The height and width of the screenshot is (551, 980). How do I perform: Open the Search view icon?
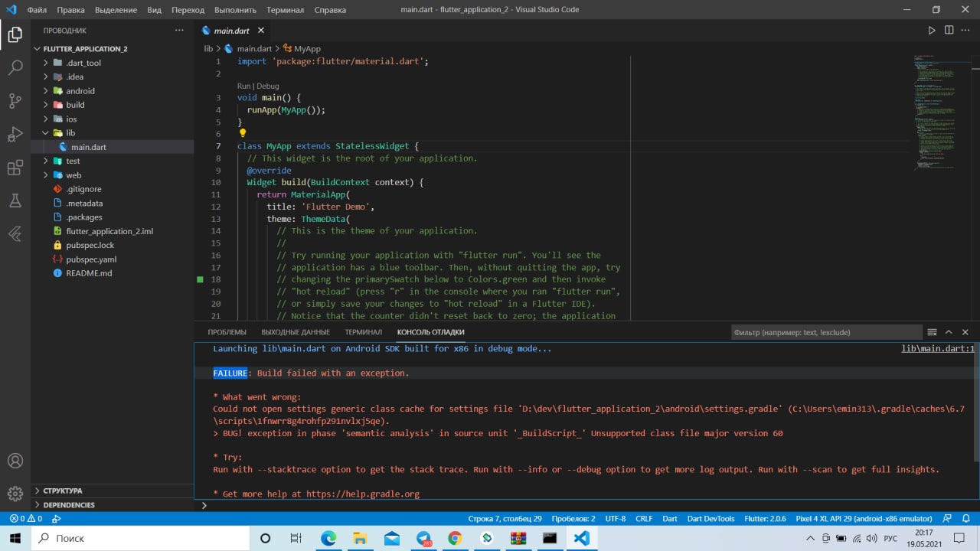[x=15, y=67]
